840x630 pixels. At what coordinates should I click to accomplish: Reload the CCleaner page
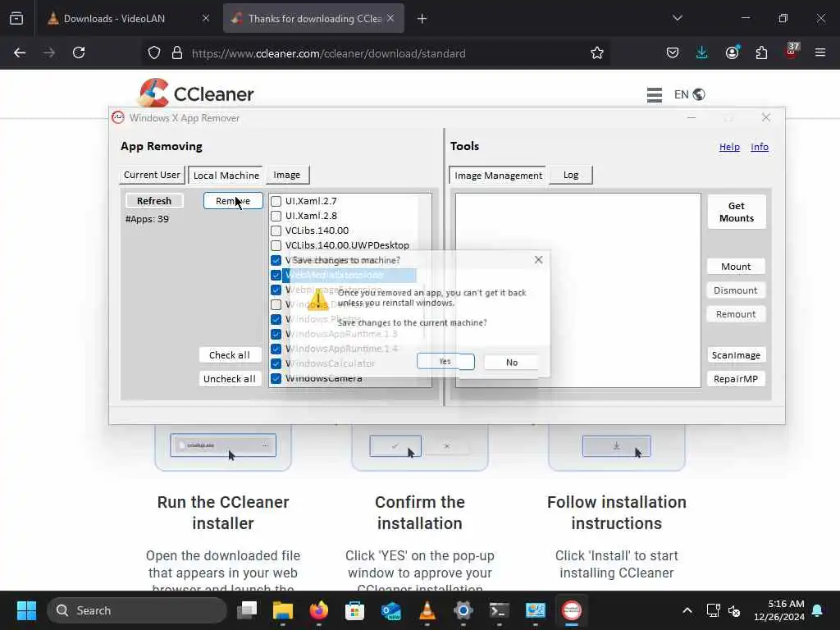pos(79,53)
